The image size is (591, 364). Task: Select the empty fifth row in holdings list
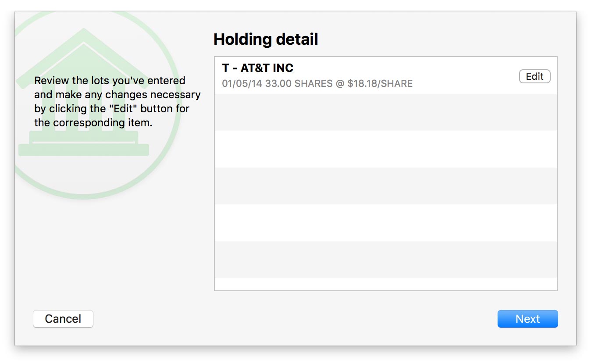385,223
